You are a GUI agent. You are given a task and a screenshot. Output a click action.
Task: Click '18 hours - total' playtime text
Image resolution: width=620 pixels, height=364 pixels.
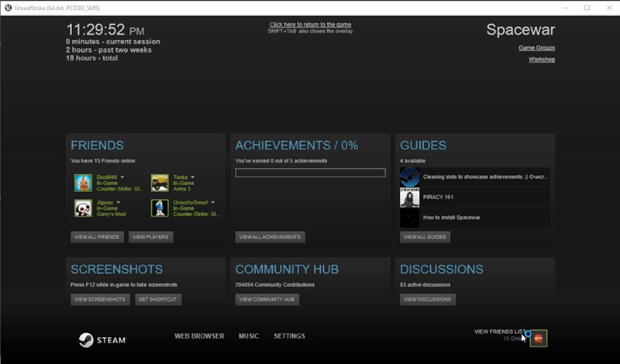[x=92, y=58]
